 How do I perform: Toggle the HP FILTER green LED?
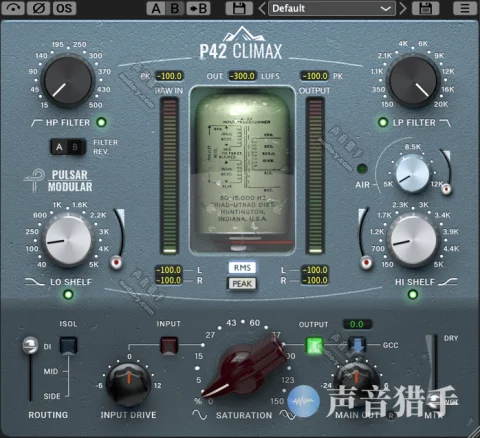pyautogui.click(x=101, y=122)
